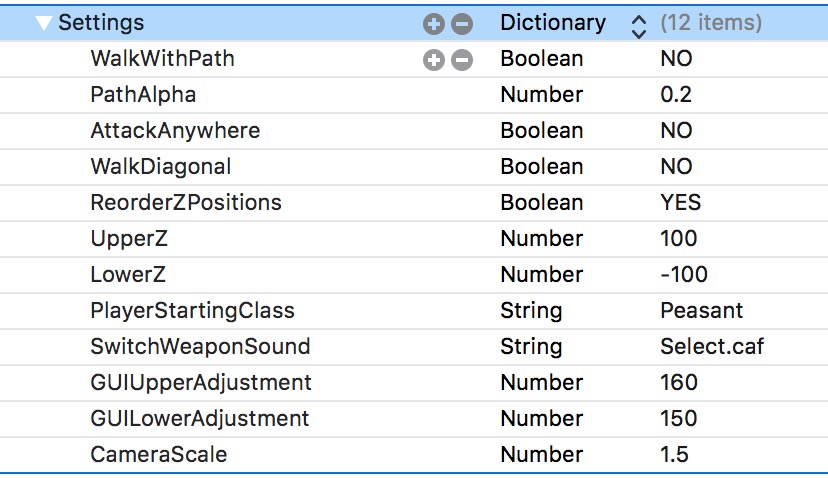Remove the WalkWithPath row
Image resolution: width=828 pixels, height=478 pixels.
[461, 60]
